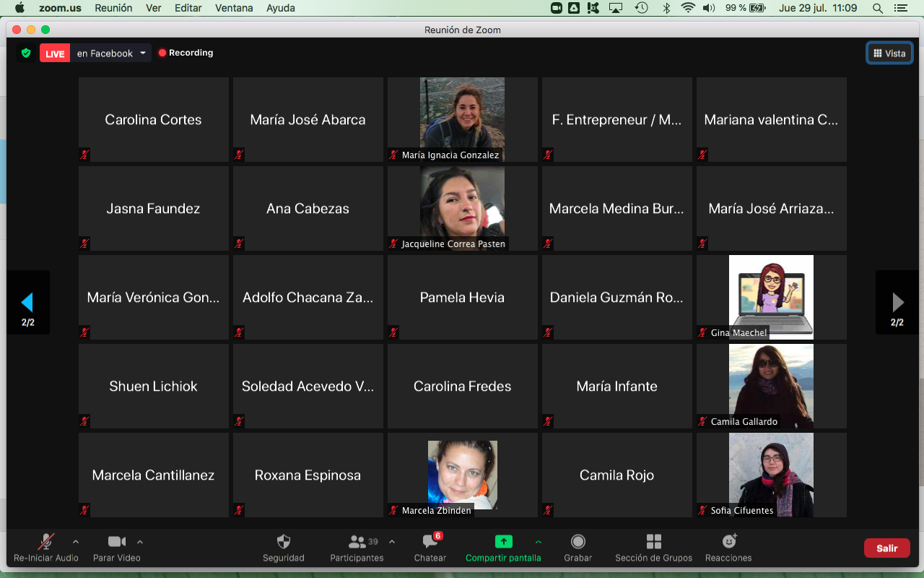Click the Grabar record icon
This screenshot has height=578, width=924.
[577, 542]
